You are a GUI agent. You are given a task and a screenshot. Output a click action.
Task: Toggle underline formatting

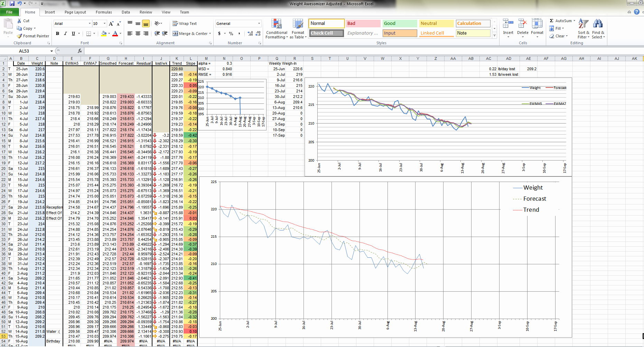(x=73, y=34)
